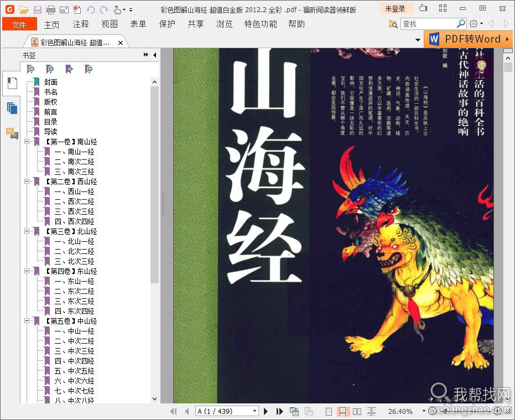This screenshot has width=515, height=420.
Task: Open the search settings gear dropdown
Action: [x=476, y=24]
